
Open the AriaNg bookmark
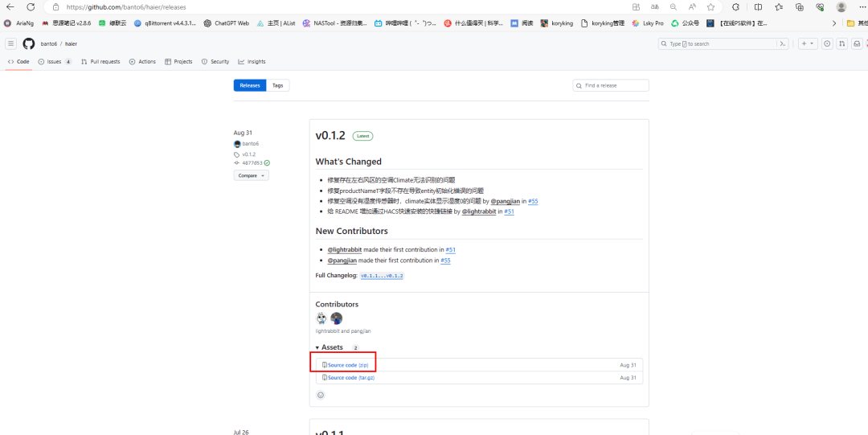coord(19,23)
